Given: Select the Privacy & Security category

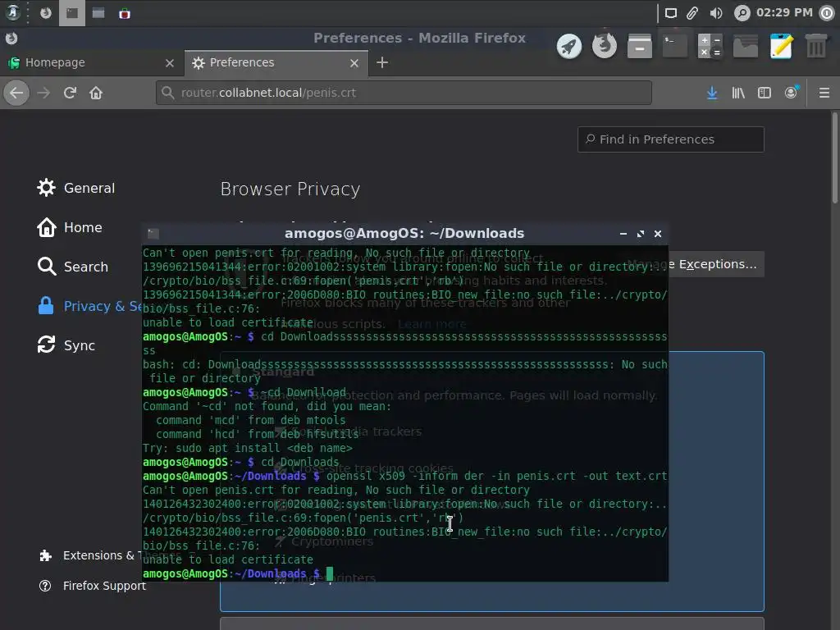Looking at the screenshot, I should (89, 306).
